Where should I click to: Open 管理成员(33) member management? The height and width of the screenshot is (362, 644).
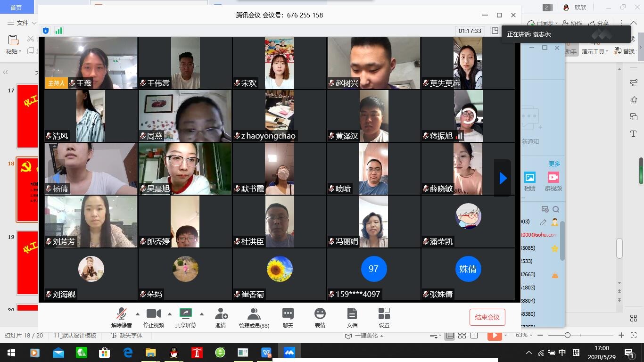click(x=254, y=318)
